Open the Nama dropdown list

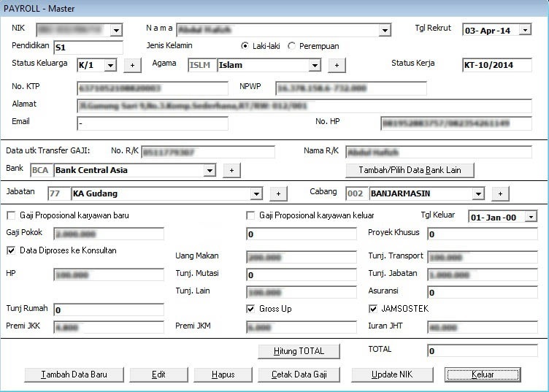pyautogui.click(x=385, y=31)
